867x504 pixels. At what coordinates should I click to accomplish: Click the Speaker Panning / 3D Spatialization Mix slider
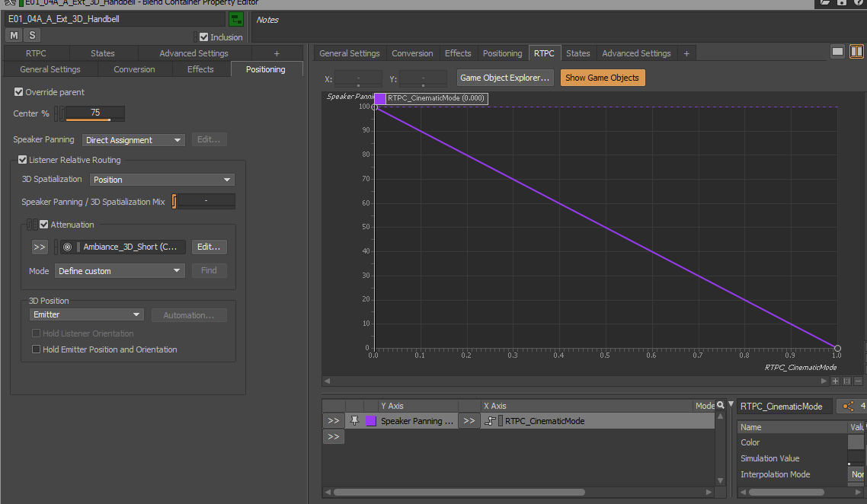coord(206,202)
